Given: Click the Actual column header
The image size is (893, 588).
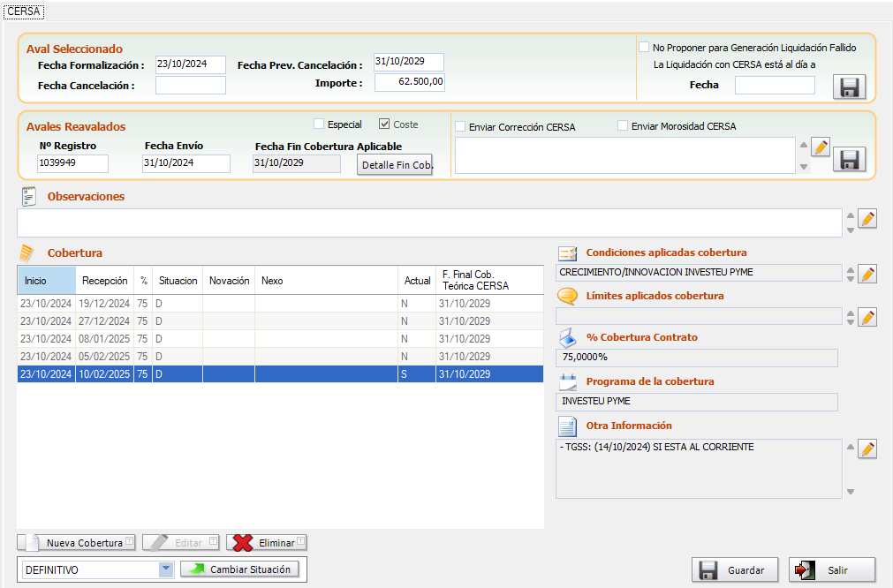Looking at the screenshot, I should point(417,281).
